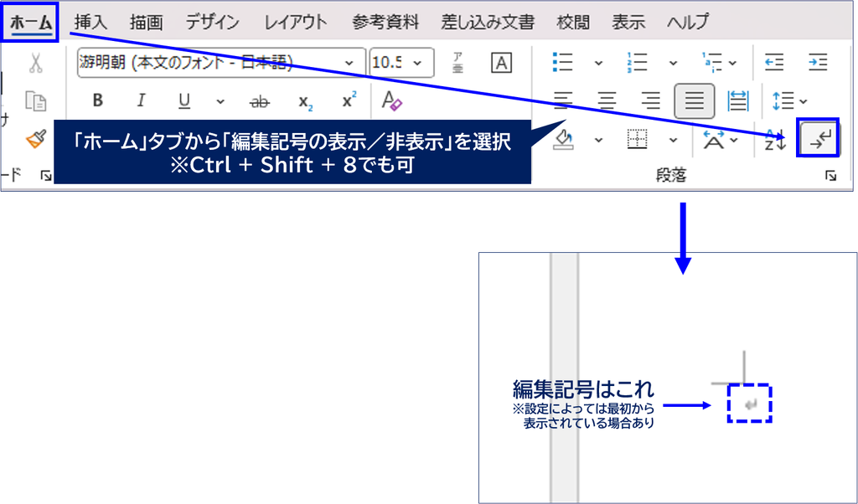Expand the Numbering dropdown arrow
This screenshot has height=504, width=858.
673,64
